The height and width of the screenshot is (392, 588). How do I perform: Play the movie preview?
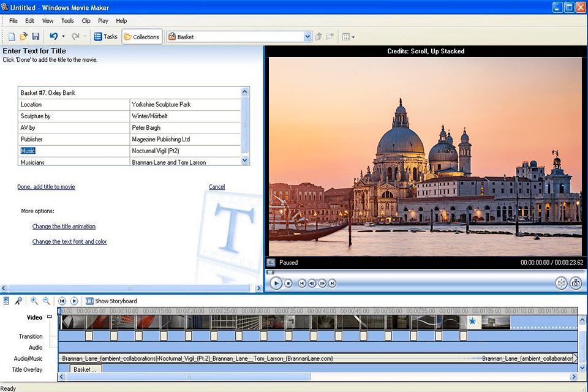coord(276,283)
